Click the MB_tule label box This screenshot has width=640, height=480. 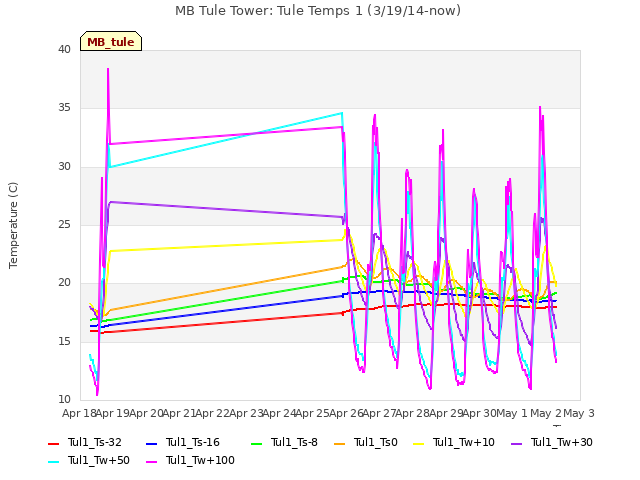(x=111, y=41)
